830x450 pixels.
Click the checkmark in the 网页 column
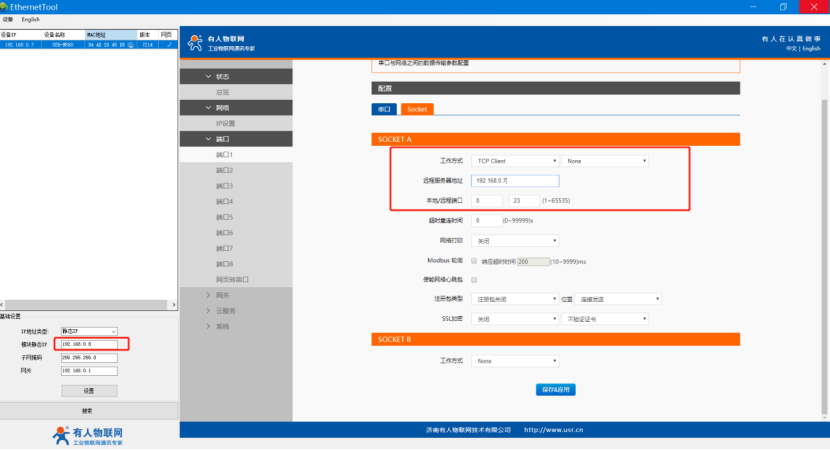tap(168, 44)
